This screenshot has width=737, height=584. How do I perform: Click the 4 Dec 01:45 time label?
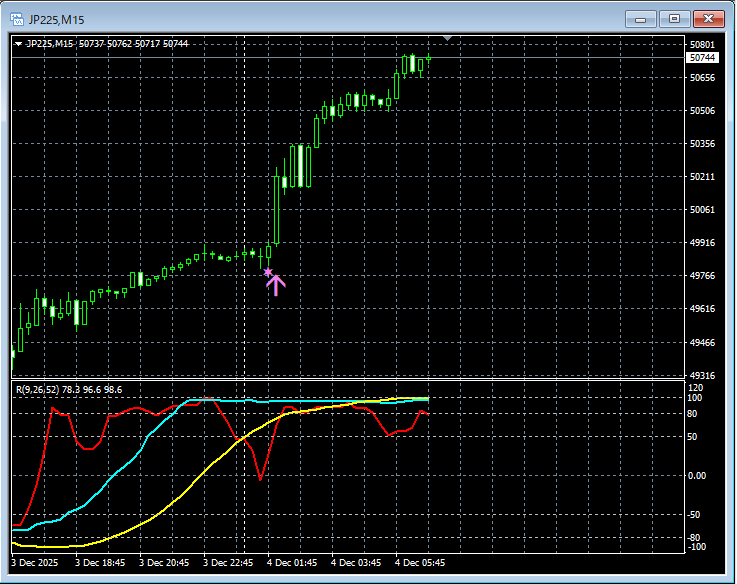click(292, 562)
